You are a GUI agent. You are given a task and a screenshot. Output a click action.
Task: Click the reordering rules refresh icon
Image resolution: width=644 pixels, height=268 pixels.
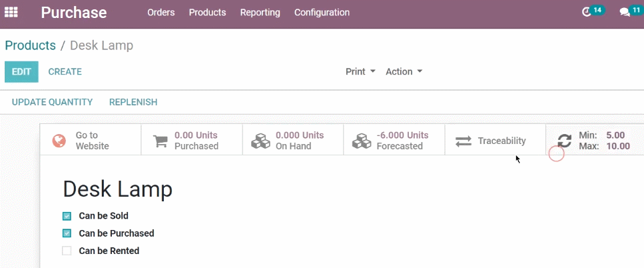(565, 141)
